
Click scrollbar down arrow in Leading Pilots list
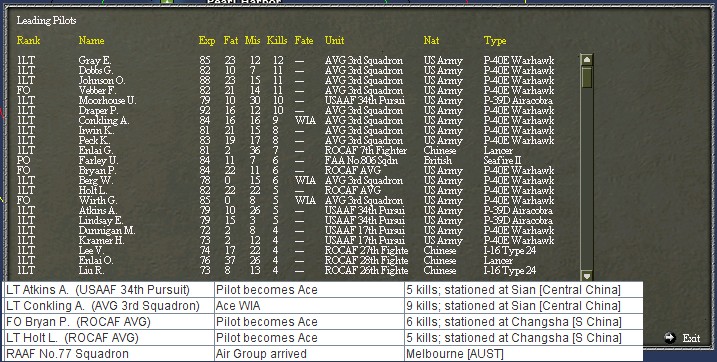pos(586,275)
